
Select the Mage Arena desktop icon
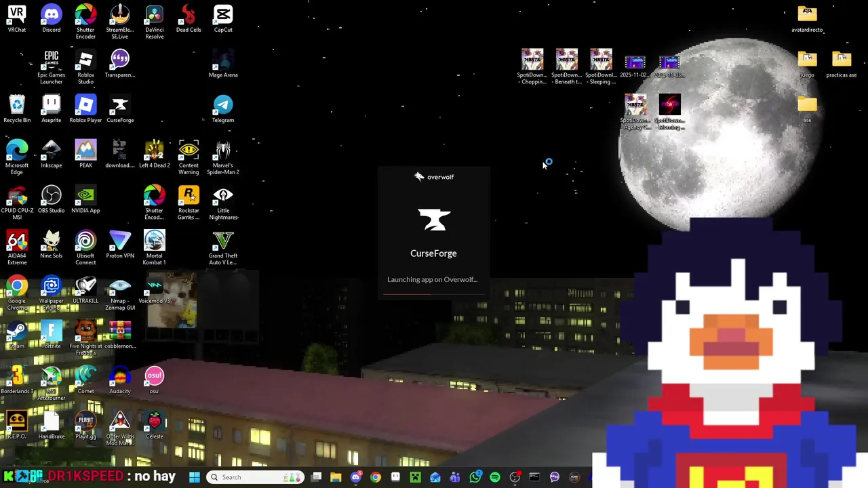click(223, 64)
